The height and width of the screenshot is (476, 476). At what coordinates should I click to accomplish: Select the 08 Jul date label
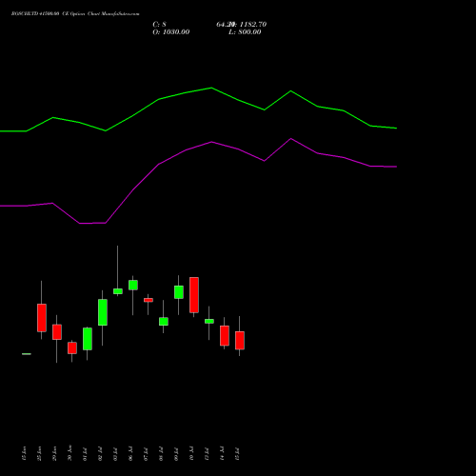[x=161, y=453]
